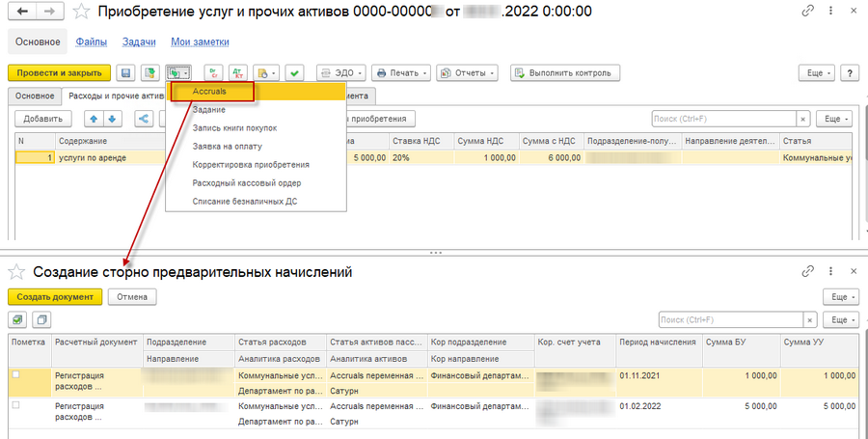Open the Отчеты dropdown
868x439 pixels.
[x=467, y=73]
